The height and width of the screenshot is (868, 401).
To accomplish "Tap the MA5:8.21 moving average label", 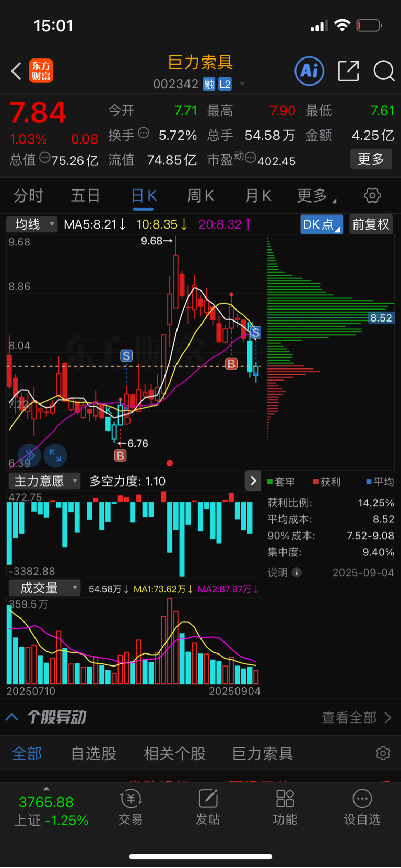I will click(x=95, y=224).
